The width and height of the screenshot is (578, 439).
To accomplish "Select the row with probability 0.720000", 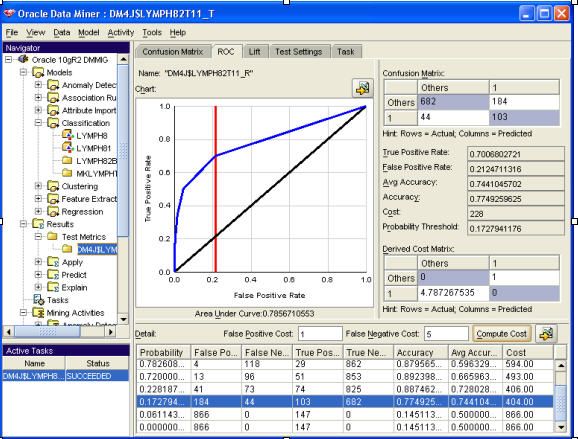I will click(x=345, y=377).
